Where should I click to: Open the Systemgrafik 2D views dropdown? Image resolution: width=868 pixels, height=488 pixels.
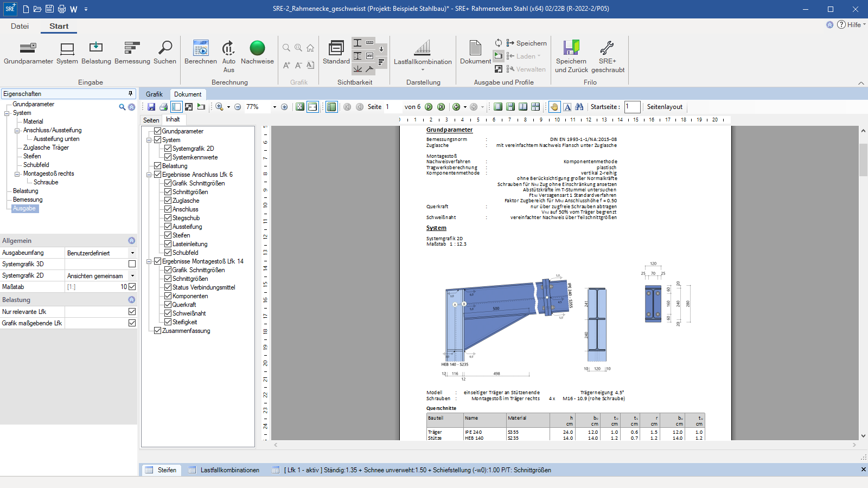pyautogui.click(x=132, y=276)
